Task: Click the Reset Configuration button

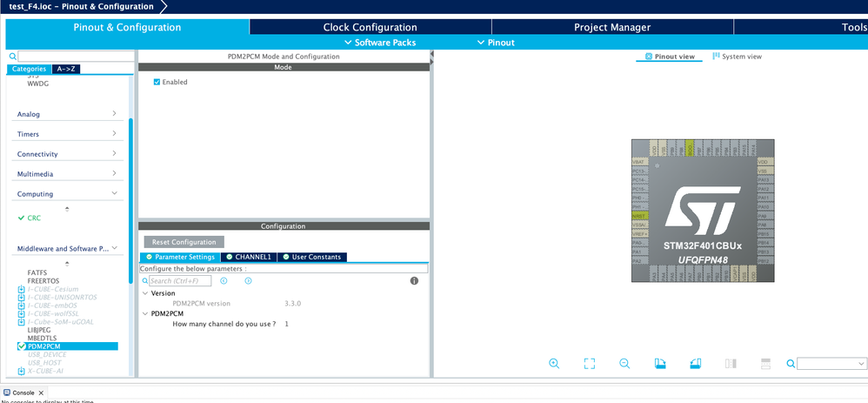Action: pyautogui.click(x=184, y=242)
